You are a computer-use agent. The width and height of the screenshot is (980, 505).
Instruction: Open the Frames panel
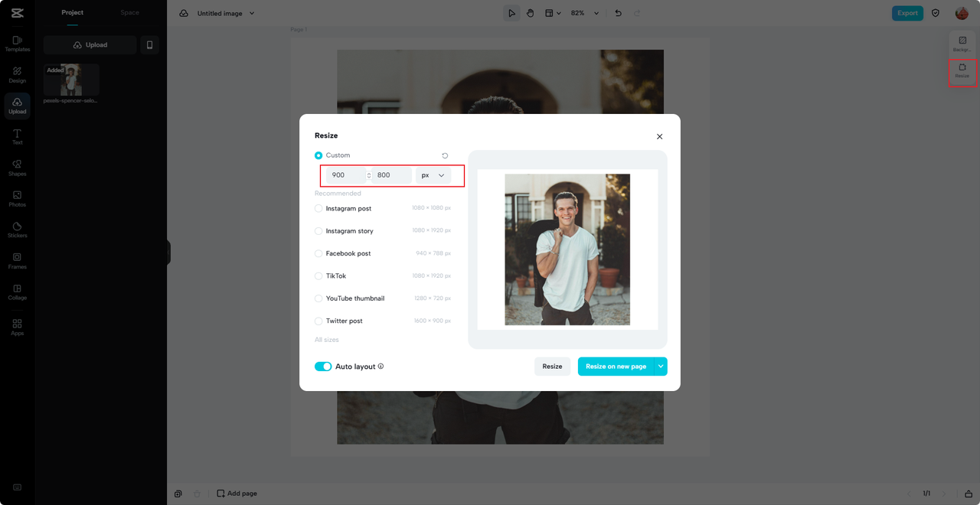point(17,261)
